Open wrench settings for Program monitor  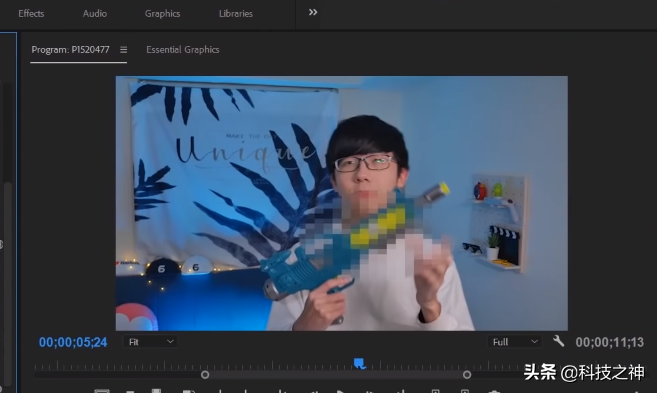pos(558,341)
